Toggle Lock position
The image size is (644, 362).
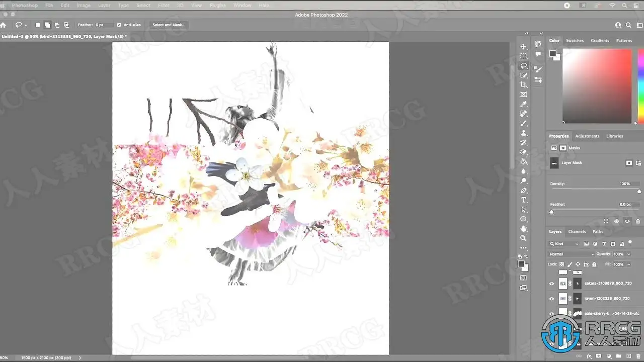tap(578, 264)
